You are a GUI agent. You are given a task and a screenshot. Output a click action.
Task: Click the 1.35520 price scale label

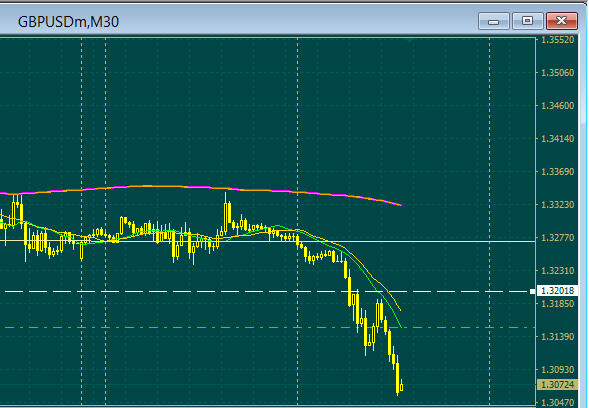click(557, 40)
